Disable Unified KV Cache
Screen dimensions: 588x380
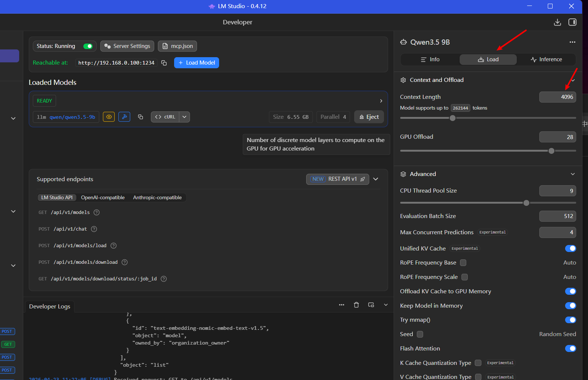coord(570,248)
